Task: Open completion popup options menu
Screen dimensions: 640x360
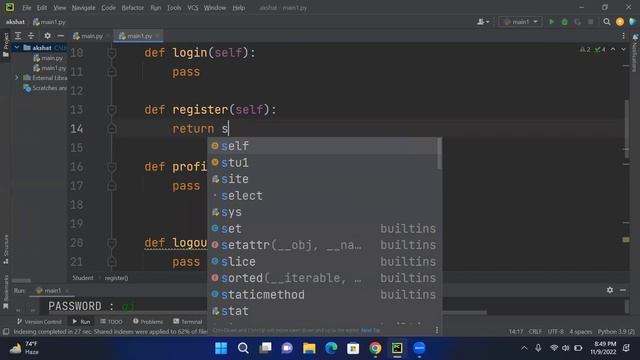Action: pos(437,330)
